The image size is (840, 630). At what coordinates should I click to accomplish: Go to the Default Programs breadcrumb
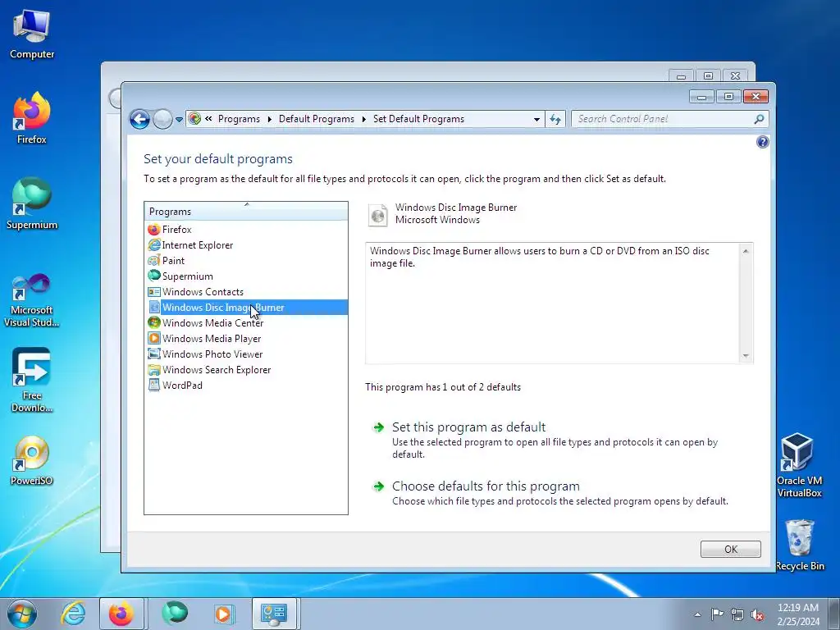tap(317, 119)
